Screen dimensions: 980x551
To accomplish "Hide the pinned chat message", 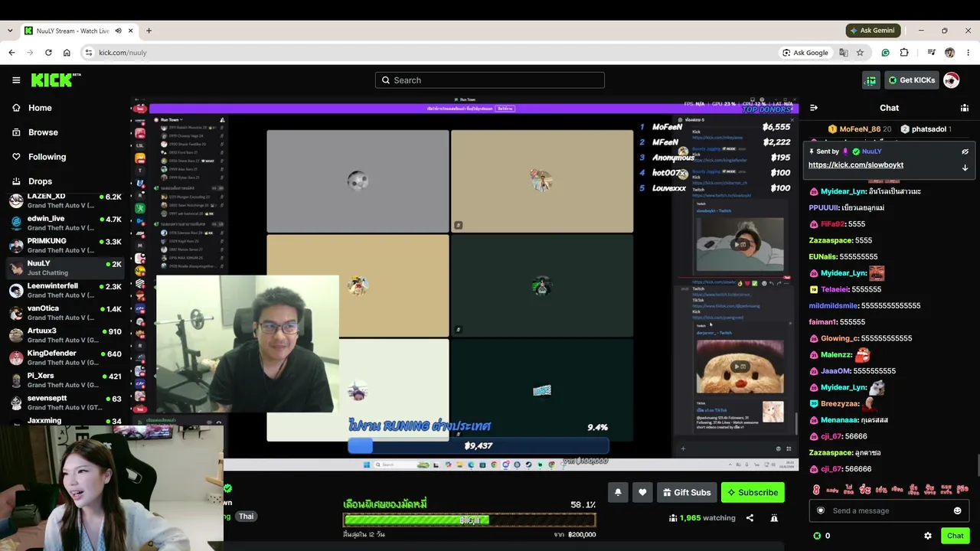I will pyautogui.click(x=965, y=152).
